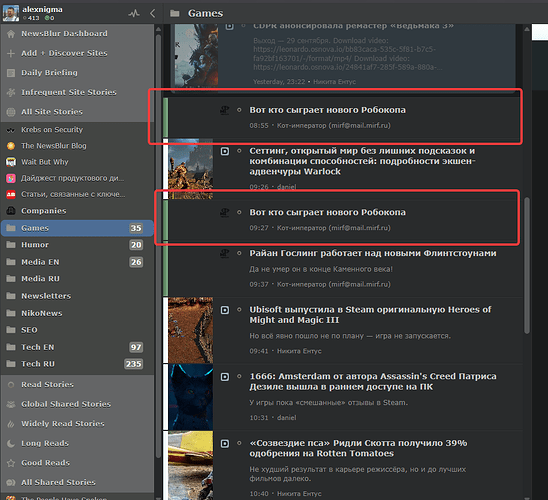The width and height of the screenshot is (548, 500).
Task: Select Infrequent Site Stories
Action: coord(68,92)
